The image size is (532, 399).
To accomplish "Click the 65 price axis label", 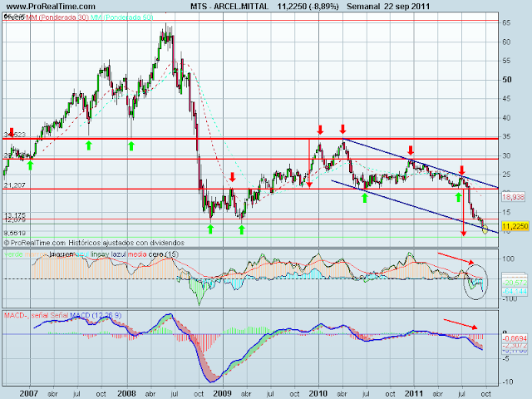I will (x=506, y=22).
